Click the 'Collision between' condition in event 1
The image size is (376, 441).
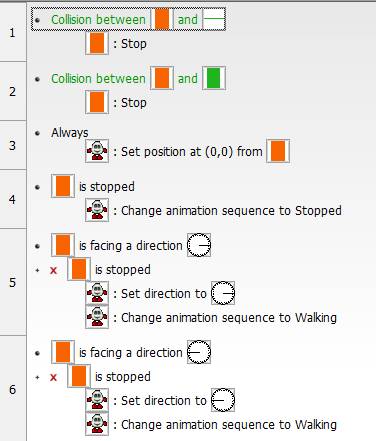[128, 19]
